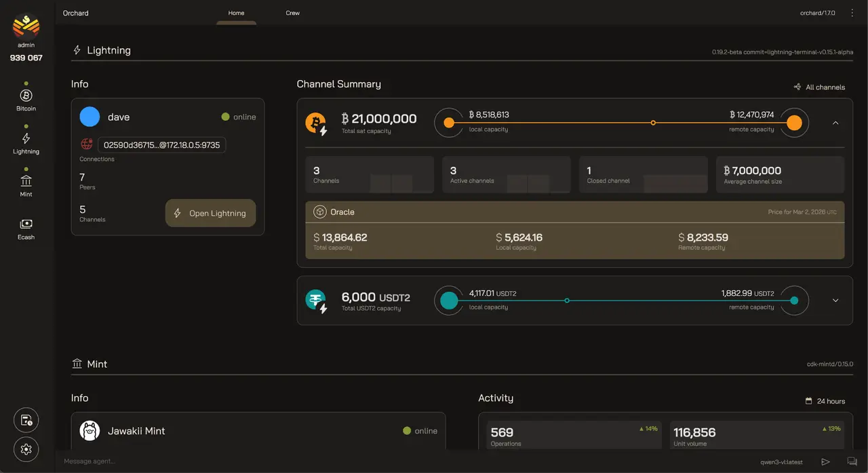Viewport: 868px width, 473px height.
Task: Click the 7 Peers count
Action: [x=82, y=177]
